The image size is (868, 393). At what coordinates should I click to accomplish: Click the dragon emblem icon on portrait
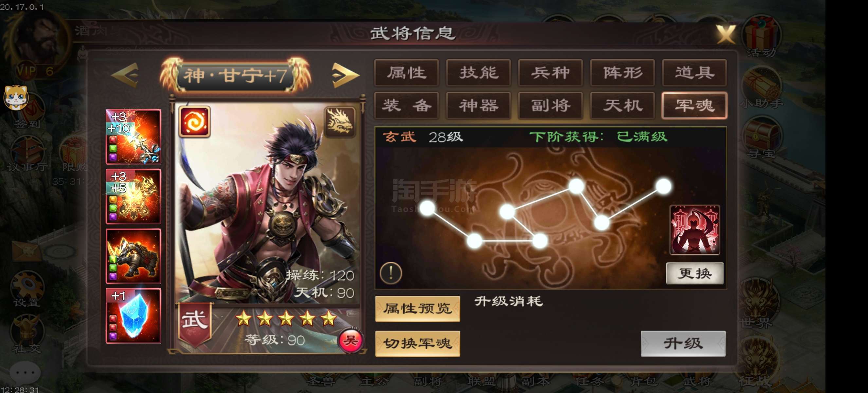pyautogui.click(x=340, y=122)
